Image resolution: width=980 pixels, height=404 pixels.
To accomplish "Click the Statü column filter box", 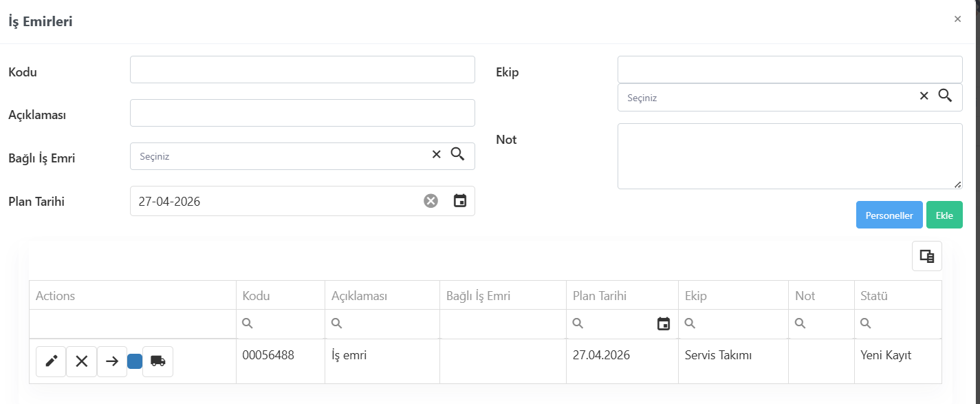I will [897, 323].
